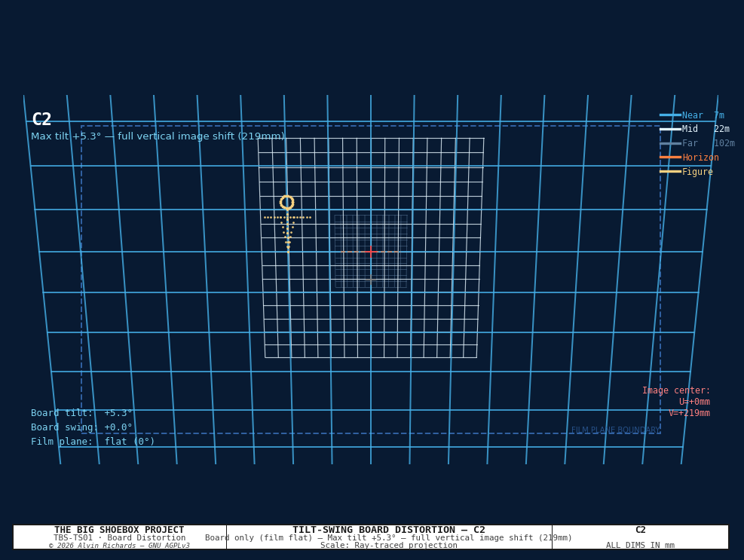Click the Figure legend label
Image resolution: width=744 pixels, height=560 pixels.
[697, 172]
